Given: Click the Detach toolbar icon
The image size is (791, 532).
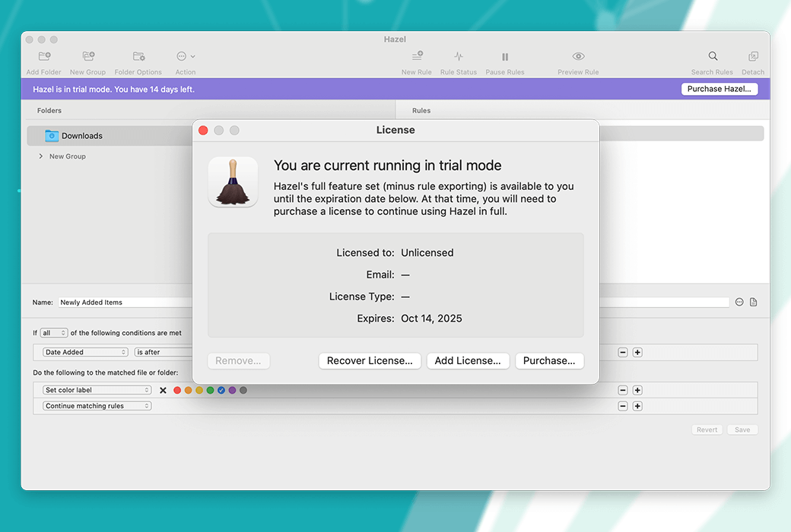Looking at the screenshot, I should (x=753, y=57).
